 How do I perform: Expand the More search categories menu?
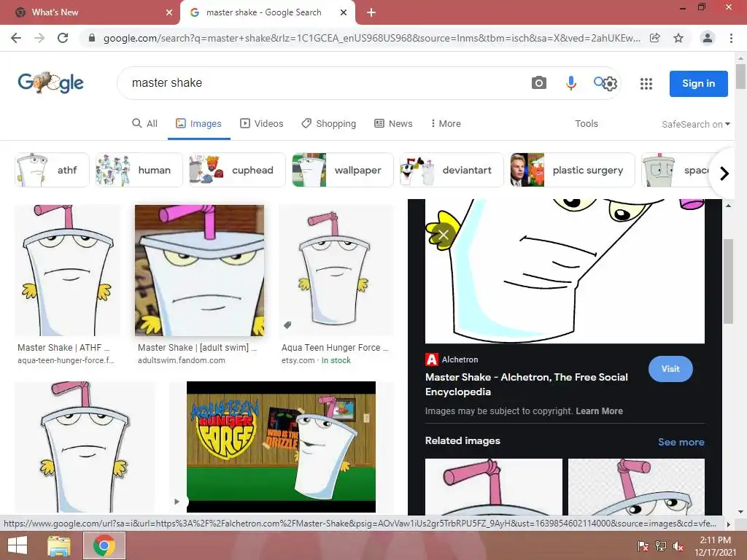[x=446, y=124]
